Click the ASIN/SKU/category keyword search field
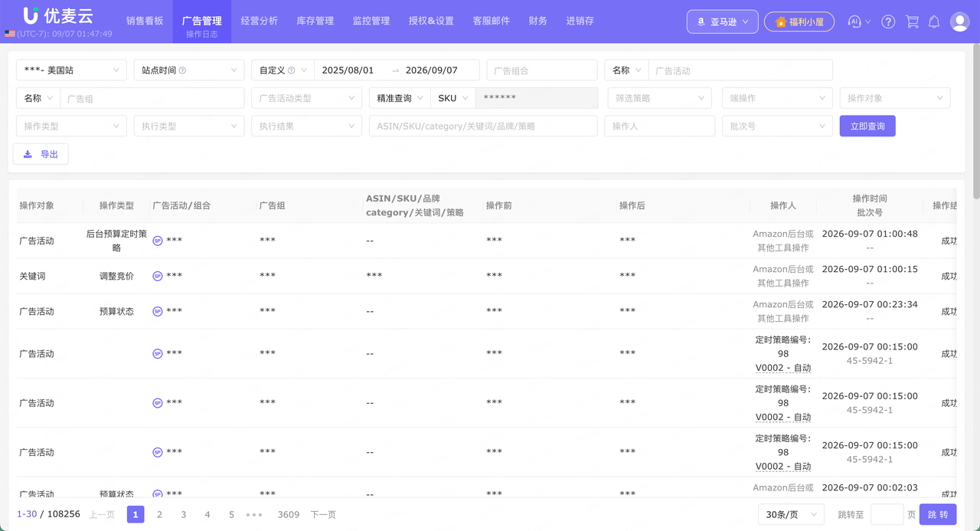Screen dimensions: 980x531 [x=483, y=126]
